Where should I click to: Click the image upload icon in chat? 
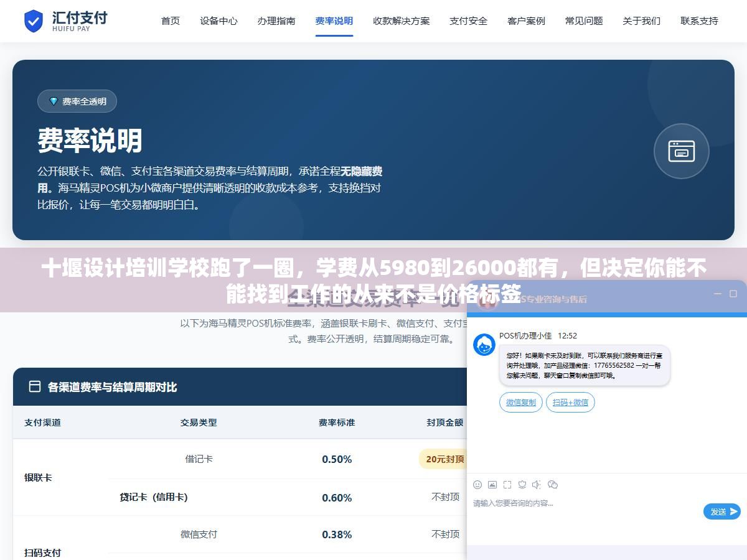(x=492, y=484)
